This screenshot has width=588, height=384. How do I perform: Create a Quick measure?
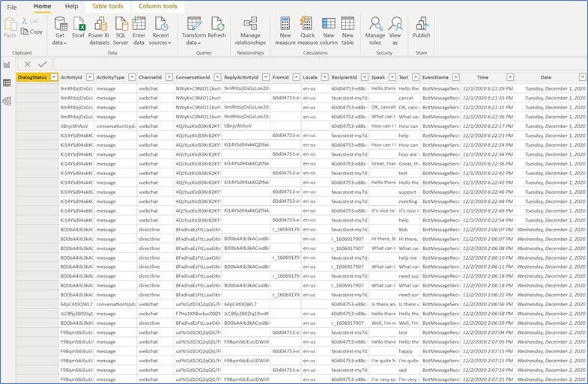point(306,23)
